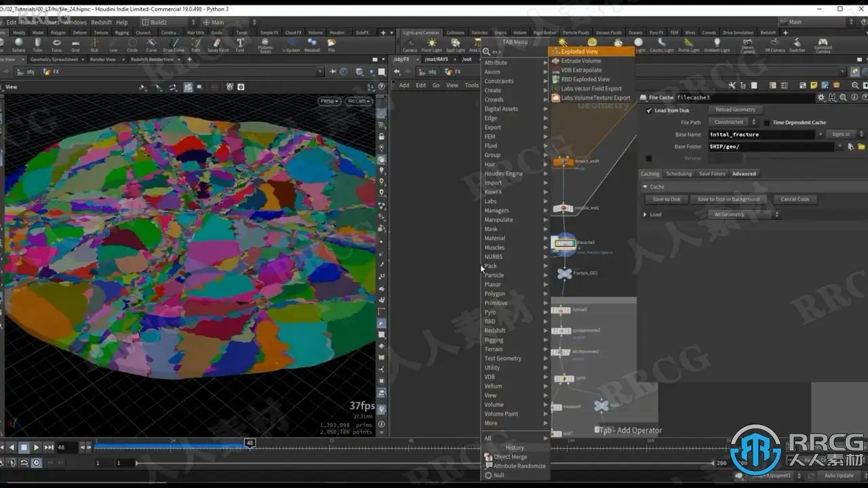The height and width of the screenshot is (488, 868).
Task: Choose RBD Exploded View from results
Action: [x=591, y=79]
